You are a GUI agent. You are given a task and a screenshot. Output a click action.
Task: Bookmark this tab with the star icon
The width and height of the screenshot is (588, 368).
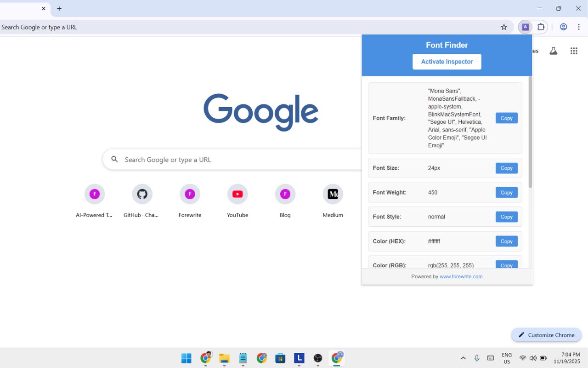pyautogui.click(x=504, y=27)
